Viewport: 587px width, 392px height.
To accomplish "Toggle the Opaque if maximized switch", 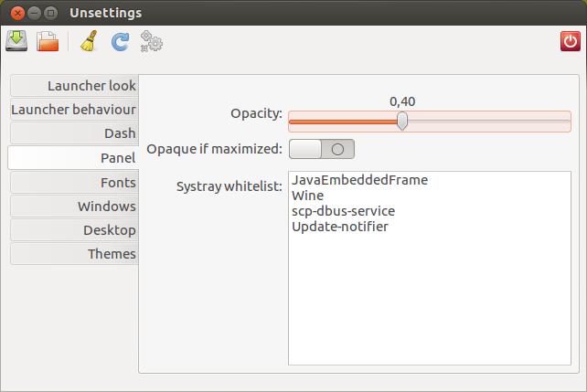I will [x=322, y=149].
